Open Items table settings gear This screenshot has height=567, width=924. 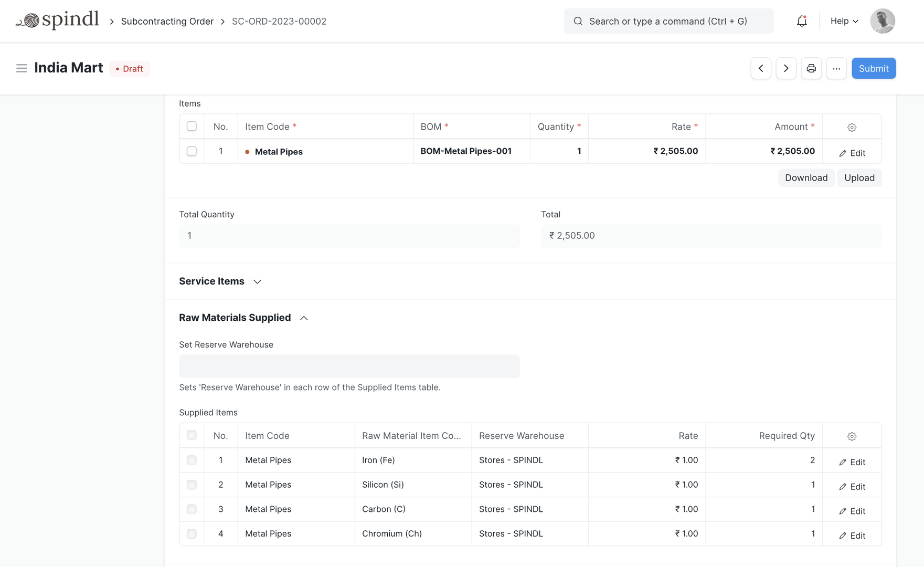(x=852, y=127)
